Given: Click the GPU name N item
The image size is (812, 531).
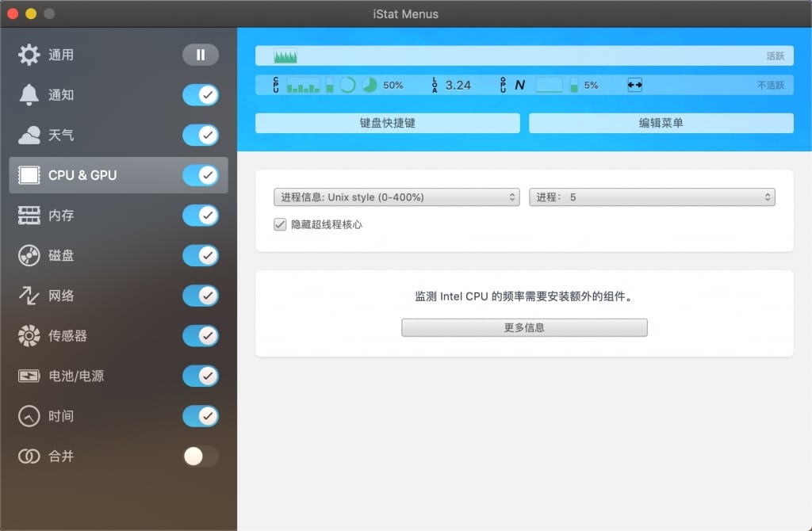Looking at the screenshot, I should coord(520,85).
